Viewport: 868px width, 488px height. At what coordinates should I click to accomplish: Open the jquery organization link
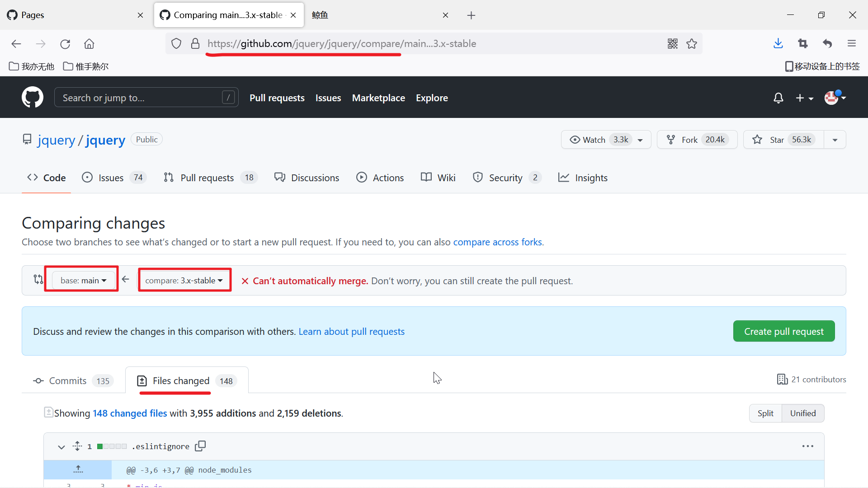pyautogui.click(x=57, y=140)
